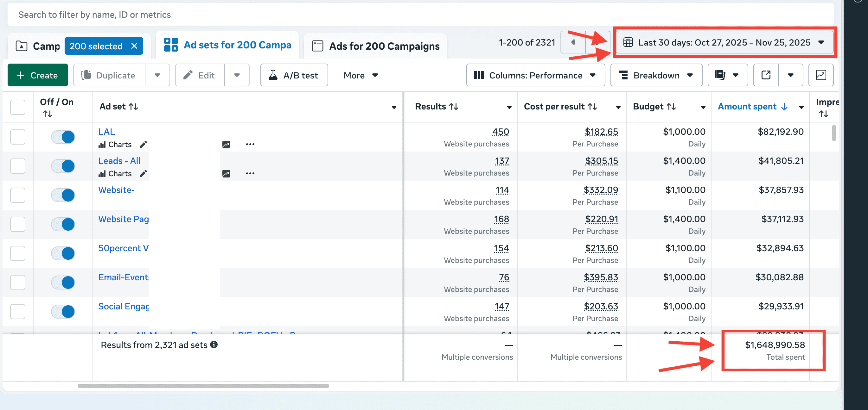Viewport: 868px width, 410px height.
Task: Click the info icon next to results summary
Action: click(214, 345)
